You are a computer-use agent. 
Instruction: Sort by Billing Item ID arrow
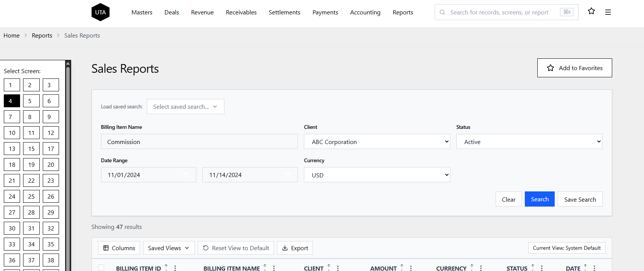[166, 267]
